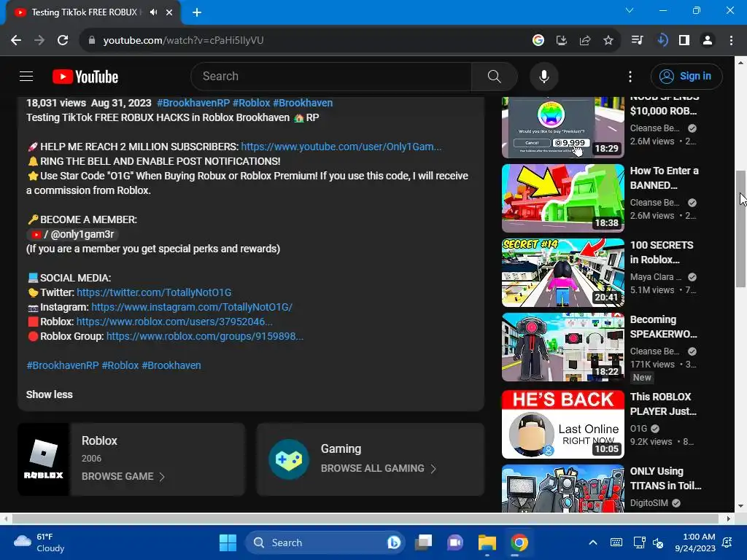747x560 pixels.
Task: Open the @only1gam3r channel link
Action: click(x=73, y=234)
